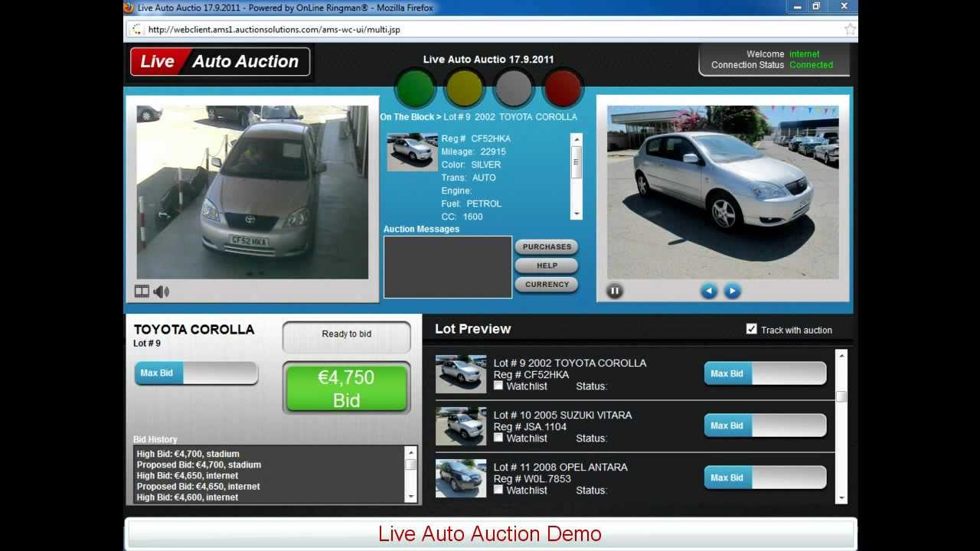Place the €4,750 bid
This screenshot has height=551, width=980.
[346, 389]
